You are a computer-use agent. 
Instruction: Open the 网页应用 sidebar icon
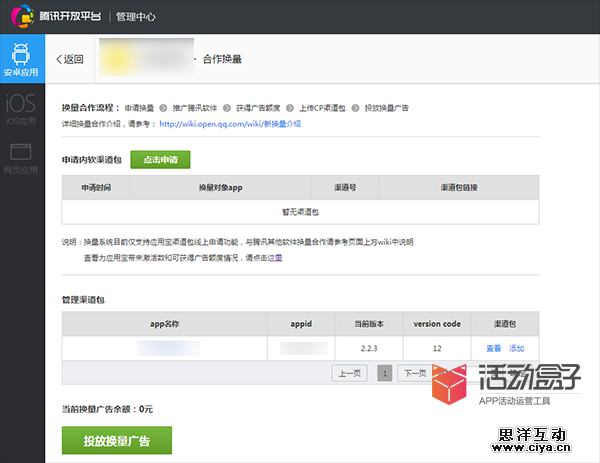click(x=22, y=158)
